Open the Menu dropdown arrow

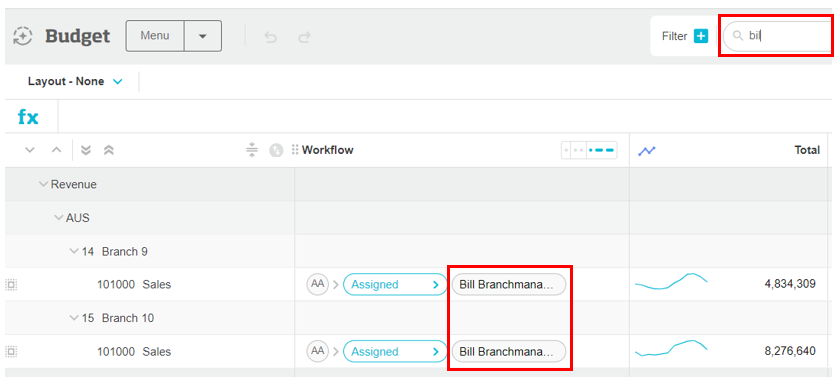(203, 36)
